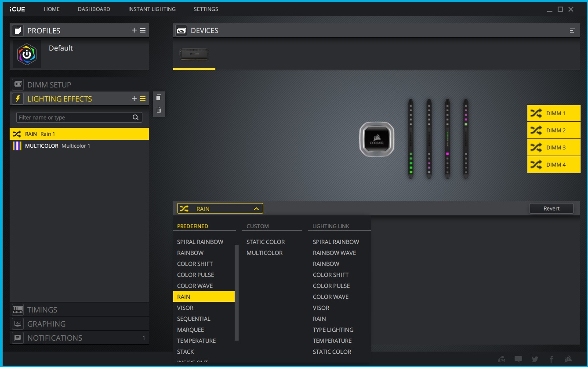Click the search magnifier in filter box
588x367 pixels.
(x=136, y=117)
